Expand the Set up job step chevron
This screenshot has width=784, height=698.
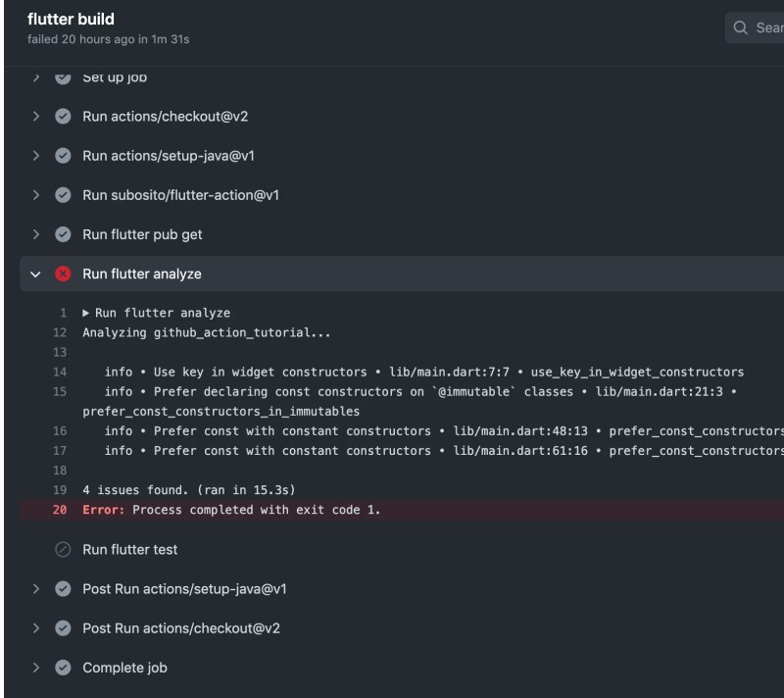click(35, 77)
